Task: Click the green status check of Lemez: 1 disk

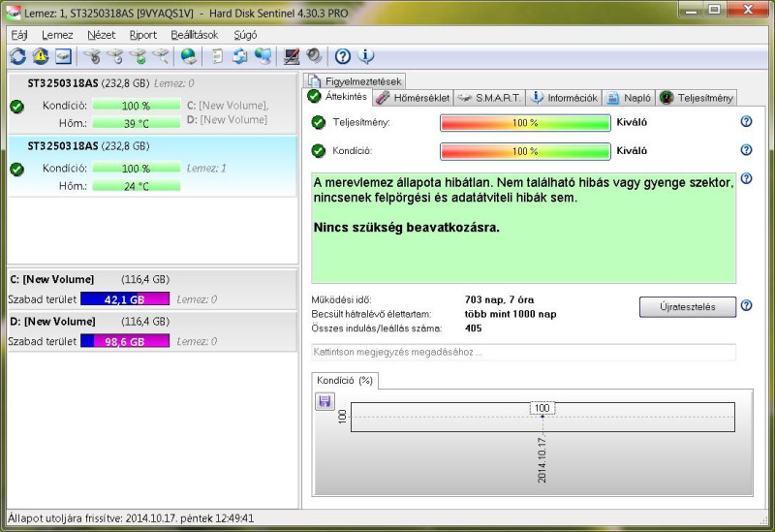Action: pos(16,169)
